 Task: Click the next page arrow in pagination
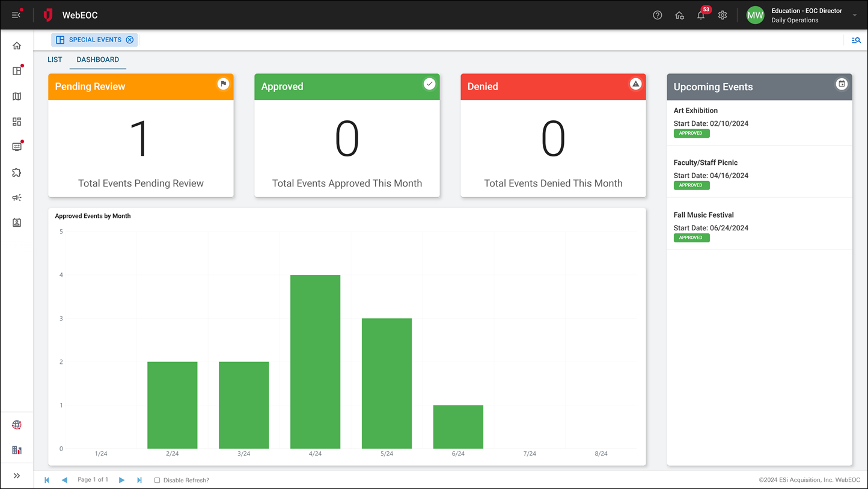click(121, 480)
